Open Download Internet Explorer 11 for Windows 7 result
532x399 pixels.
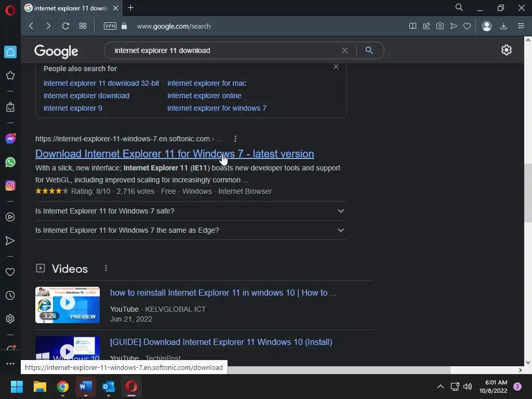click(175, 154)
